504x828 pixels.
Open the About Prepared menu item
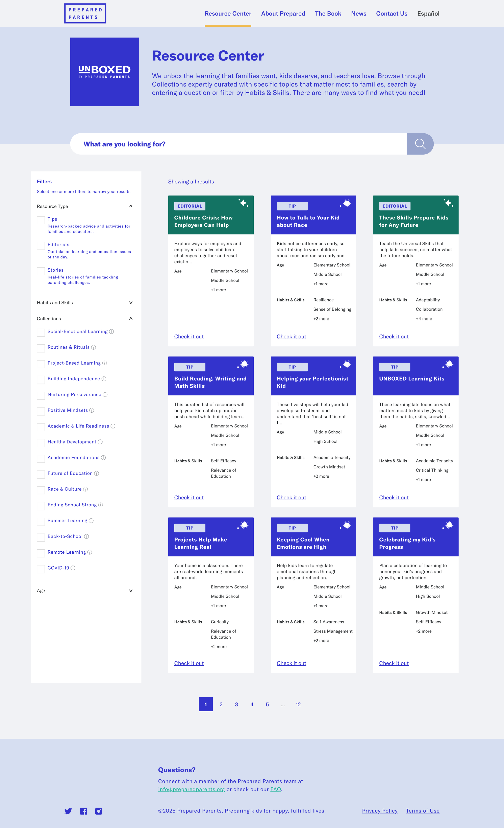(283, 14)
